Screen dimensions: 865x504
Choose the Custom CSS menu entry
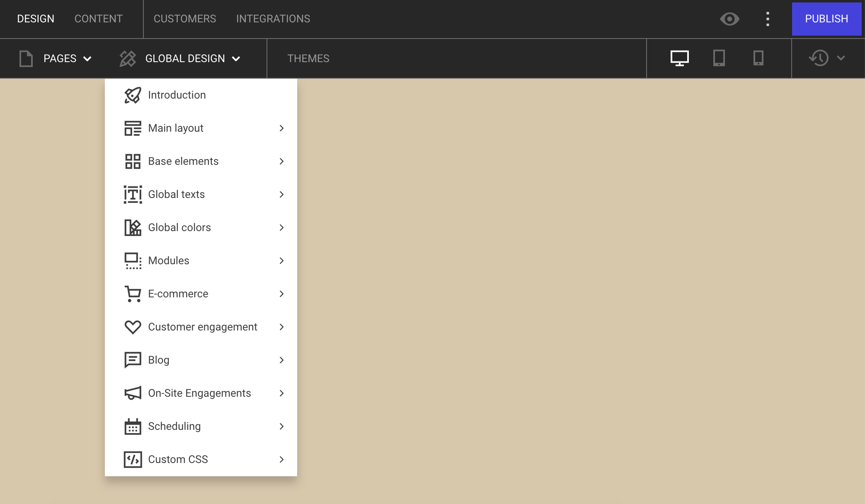201,460
